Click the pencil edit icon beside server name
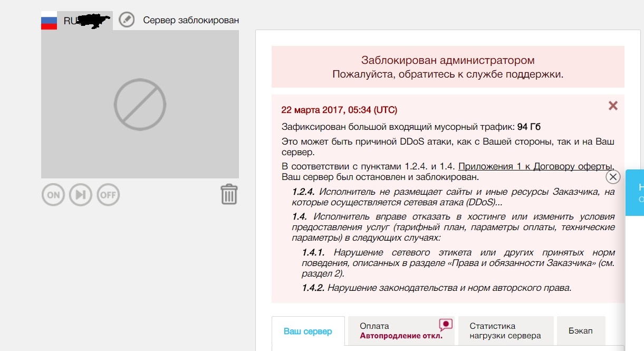The image size is (644, 351). pyautogui.click(x=127, y=20)
